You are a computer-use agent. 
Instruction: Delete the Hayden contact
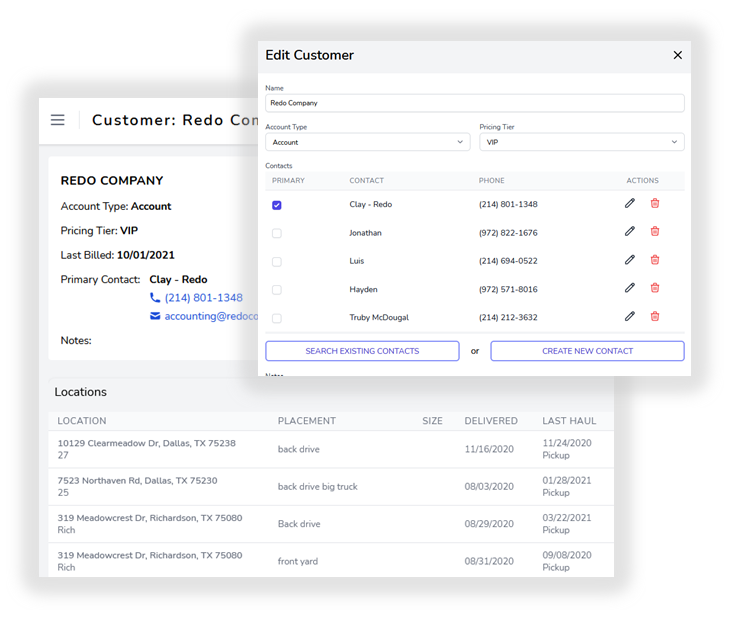[x=655, y=288]
